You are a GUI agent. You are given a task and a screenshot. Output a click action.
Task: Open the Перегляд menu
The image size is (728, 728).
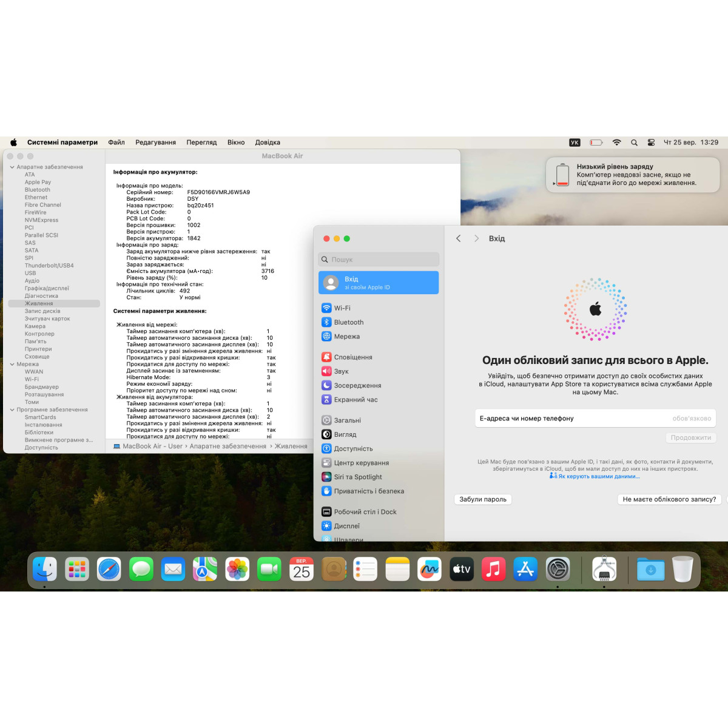(x=201, y=143)
